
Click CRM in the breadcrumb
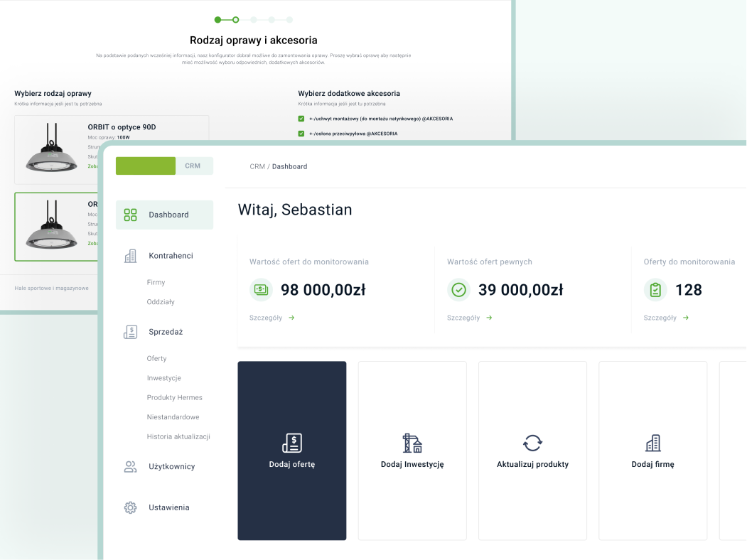(257, 167)
